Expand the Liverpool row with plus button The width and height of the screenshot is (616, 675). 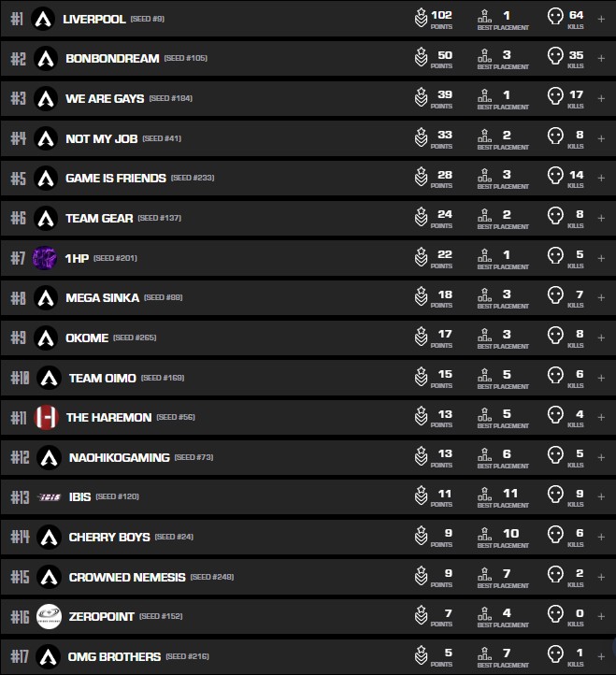click(x=601, y=18)
